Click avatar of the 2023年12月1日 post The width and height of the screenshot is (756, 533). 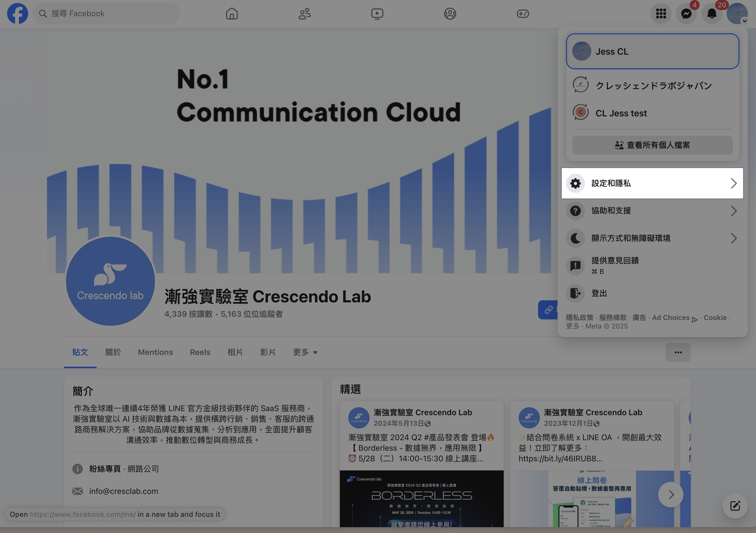[x=529, y=418]
